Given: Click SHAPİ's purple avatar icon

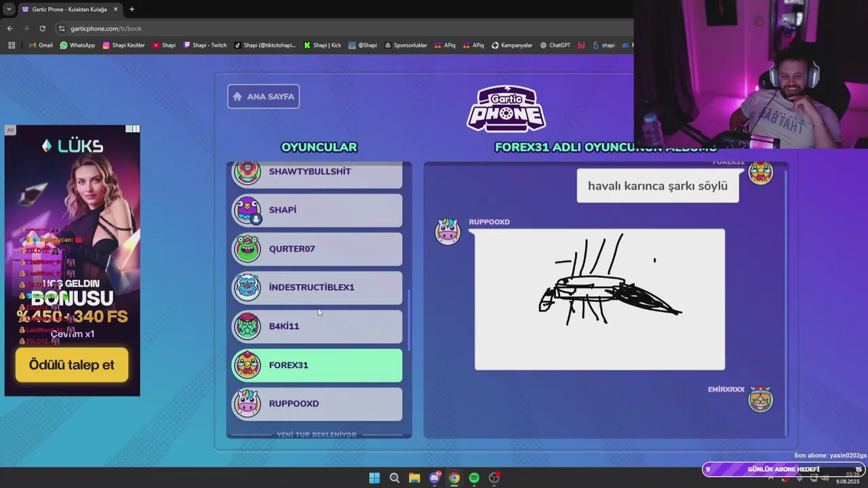Looking at the screenshot, I should (247, 210).
